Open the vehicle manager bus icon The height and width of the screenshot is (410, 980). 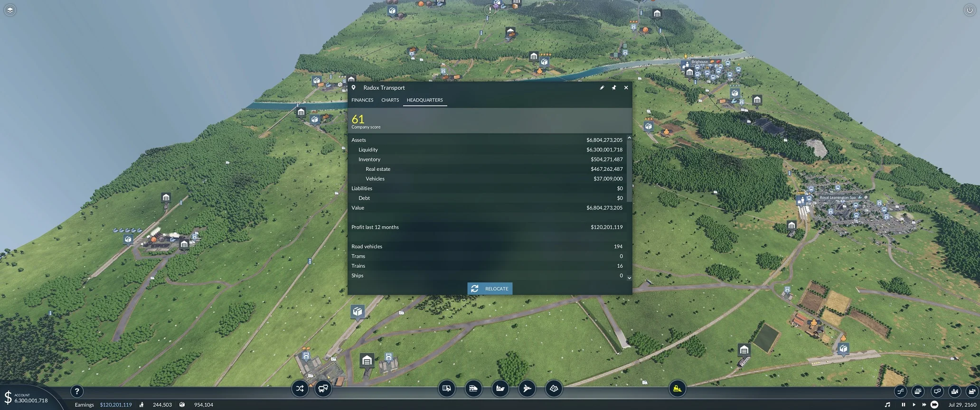pyautogui.click(x=323, y=389)
